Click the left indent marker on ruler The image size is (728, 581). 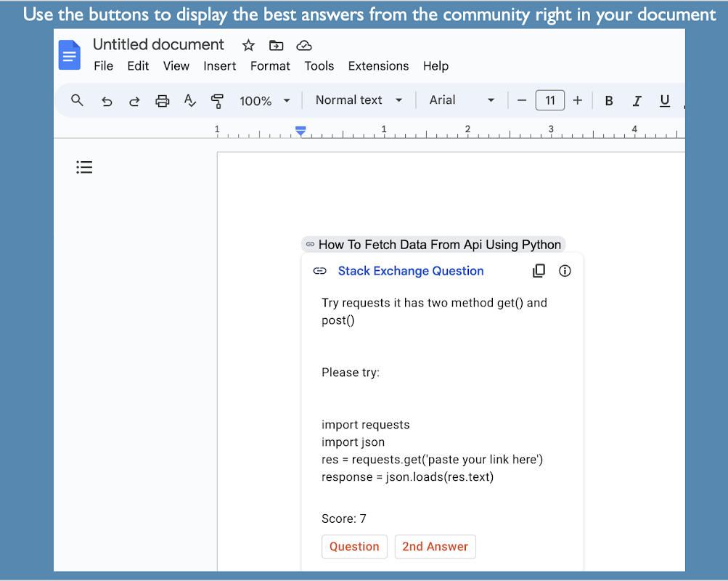coord(300,131)
